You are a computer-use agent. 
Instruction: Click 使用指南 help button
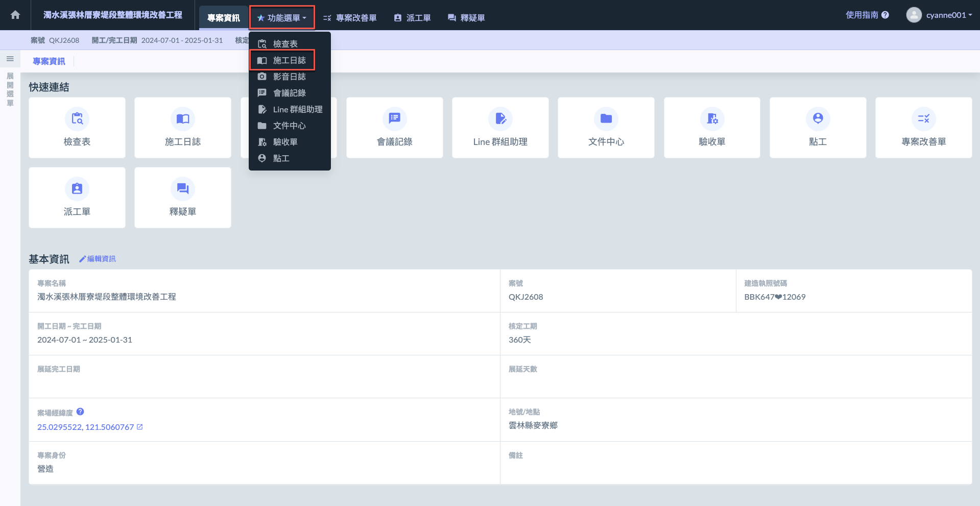coord(867,15)
